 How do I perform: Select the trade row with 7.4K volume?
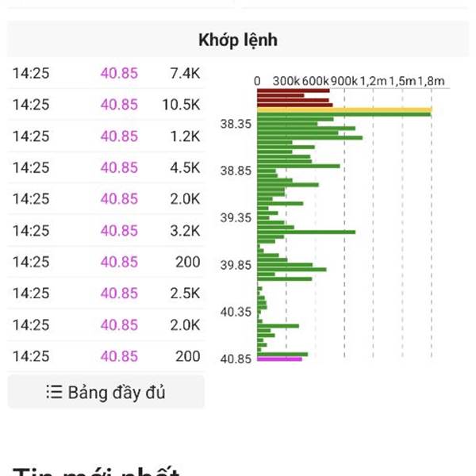click(x=106, y=73)
